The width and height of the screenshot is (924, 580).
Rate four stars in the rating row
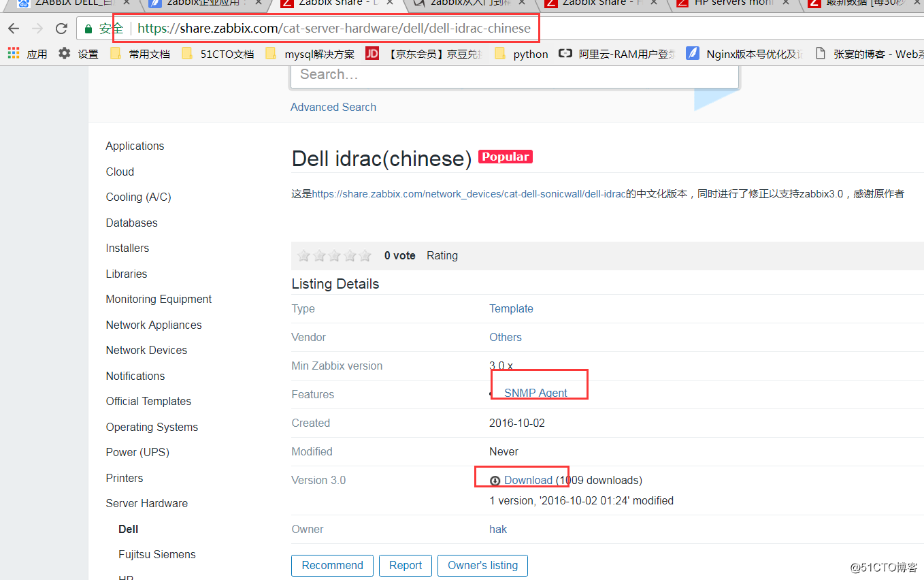tap(350, 256)
